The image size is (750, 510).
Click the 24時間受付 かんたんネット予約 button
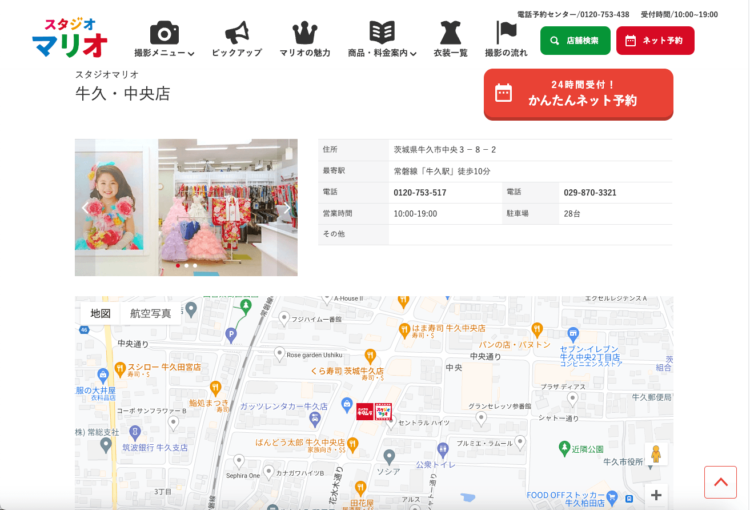coord(578,94)
